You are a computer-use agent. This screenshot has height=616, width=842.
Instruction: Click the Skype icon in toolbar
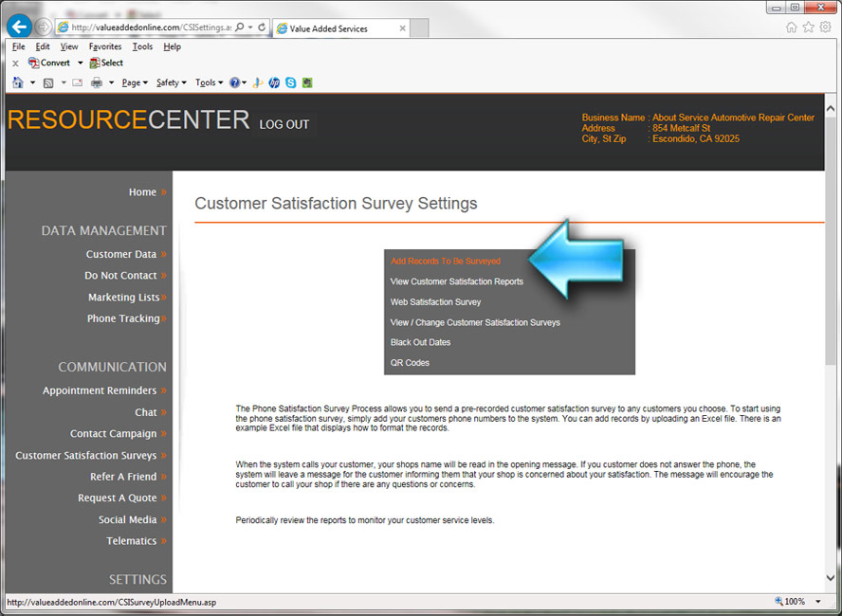pyautogui.click(x=290, y=82)
